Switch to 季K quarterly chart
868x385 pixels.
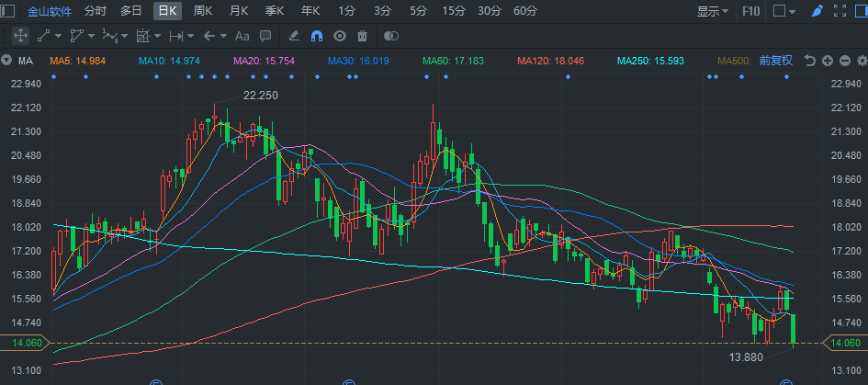coord(275,10)
